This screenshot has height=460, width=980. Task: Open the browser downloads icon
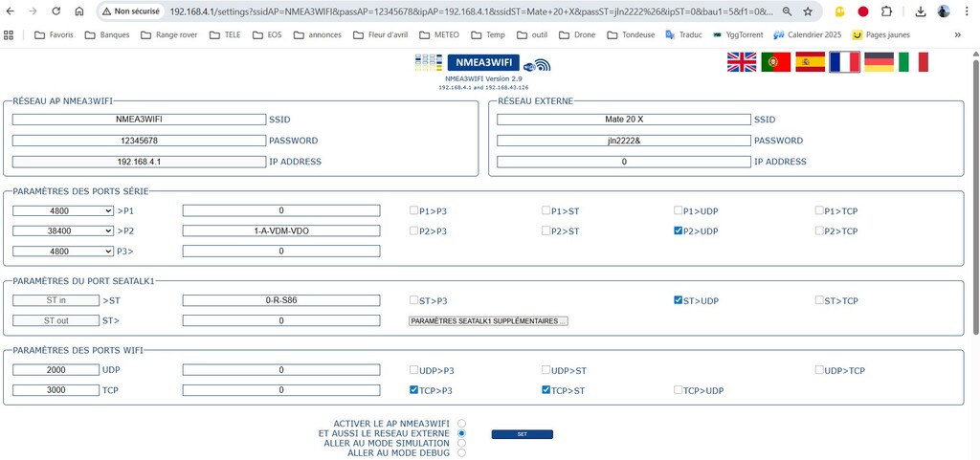920,11
